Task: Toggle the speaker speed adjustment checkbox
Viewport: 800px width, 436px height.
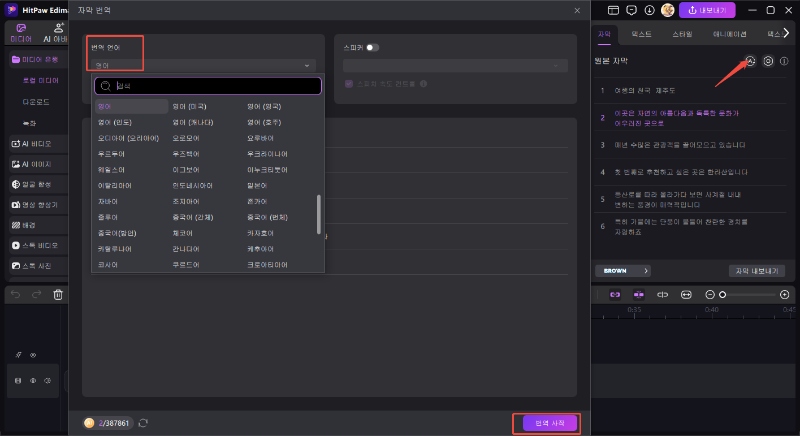Action: [349, 84]
